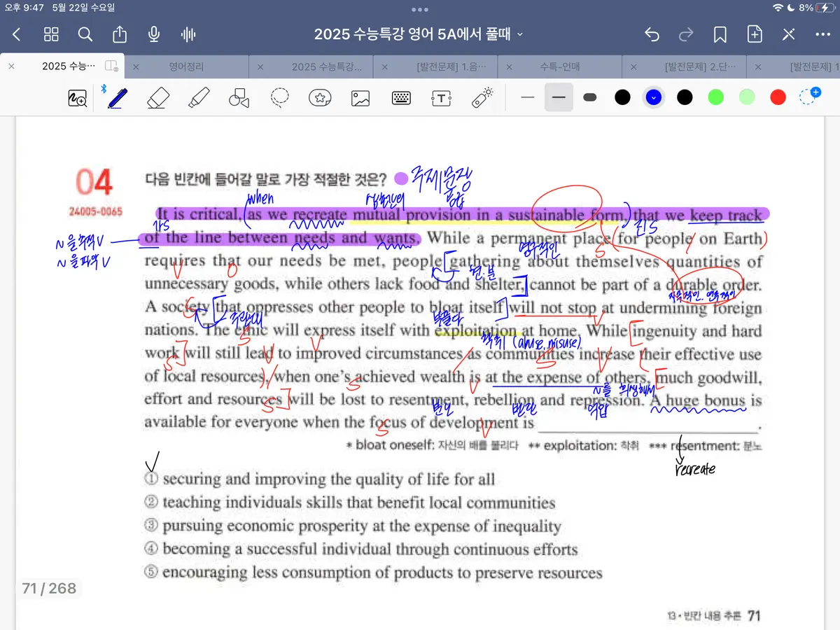Add a new page with the plus-page icon
The height and width of the screenshot is (630, 840).
tap(755, 34)
